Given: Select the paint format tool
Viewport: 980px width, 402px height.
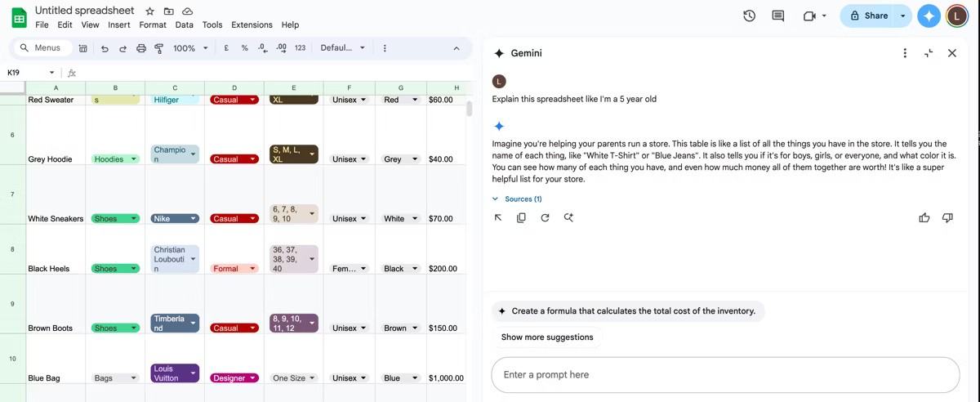Looking at the screenshot, I should pyautogui.click(x=159, y=48).
